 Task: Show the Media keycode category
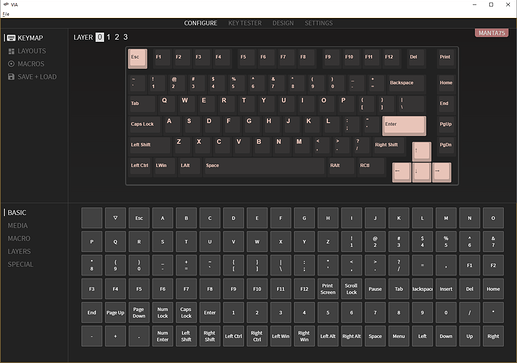click(x=18, y=226)
